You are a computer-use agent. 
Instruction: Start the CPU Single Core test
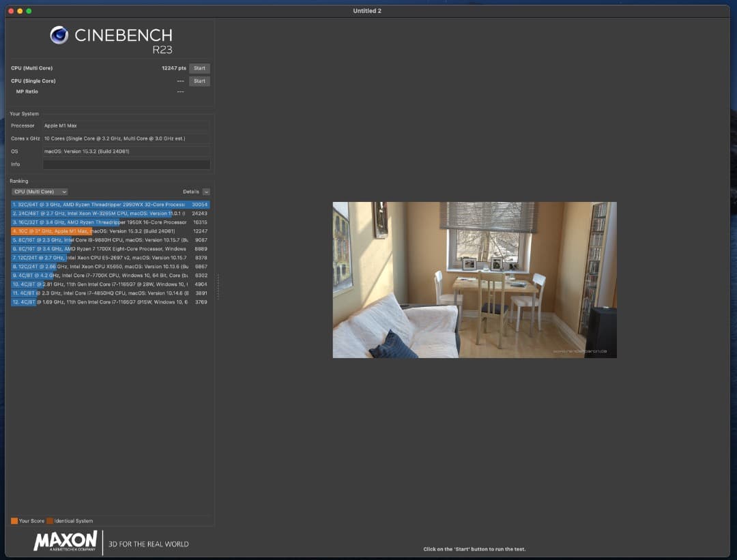click(x=199, y=81)
